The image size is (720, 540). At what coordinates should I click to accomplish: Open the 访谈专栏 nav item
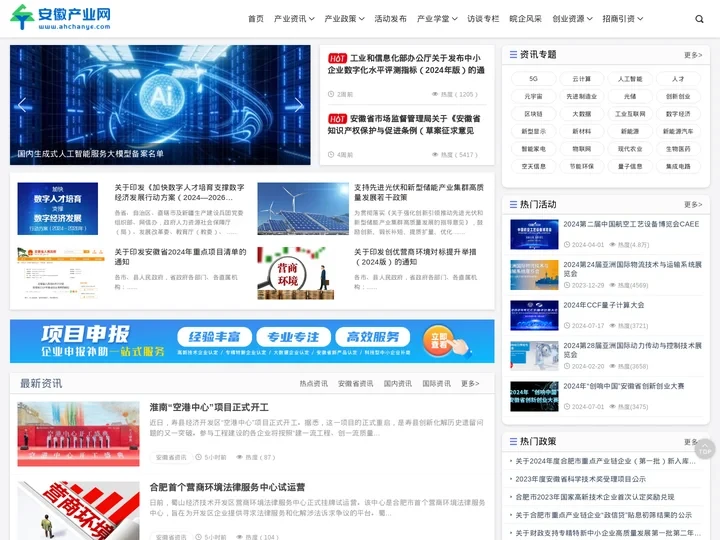click(483, 19)
